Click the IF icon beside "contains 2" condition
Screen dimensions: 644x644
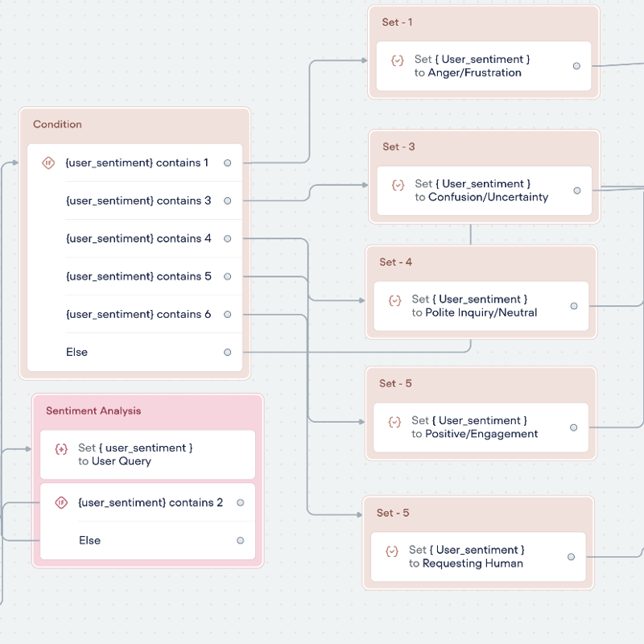pyautogui.click(x=61, y=503)
